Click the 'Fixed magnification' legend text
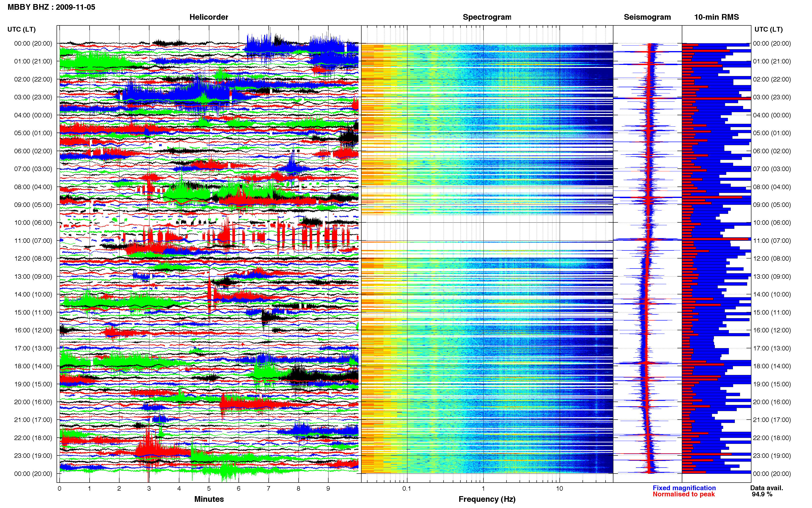The image size is (812, 508). point(684,488)
